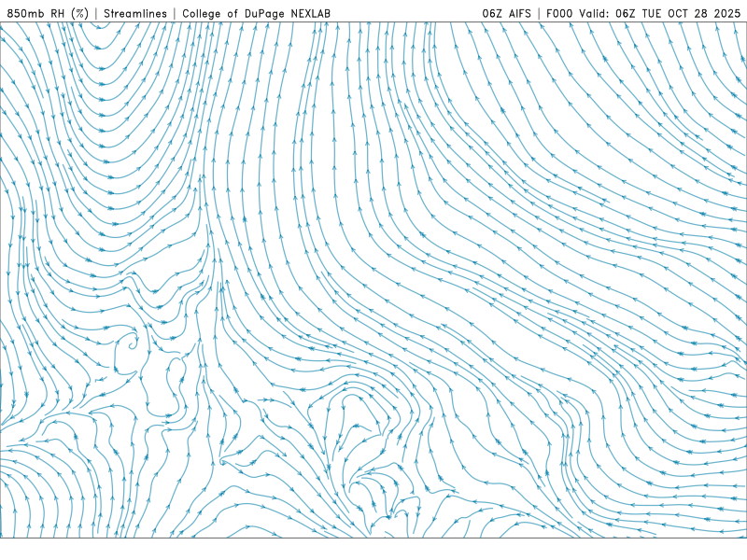Select the 'Streamlines' header label

tap(135, 14)
